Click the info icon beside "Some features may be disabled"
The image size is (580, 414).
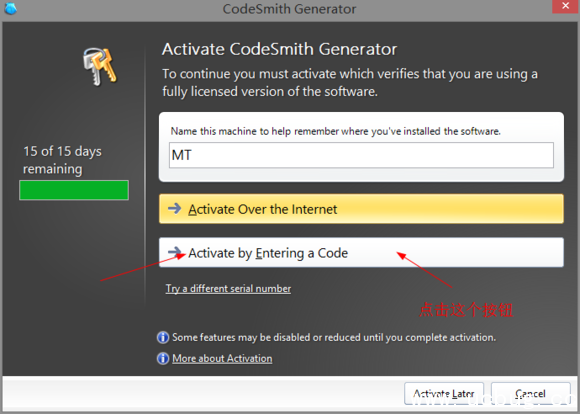click(x=163, y=337)
